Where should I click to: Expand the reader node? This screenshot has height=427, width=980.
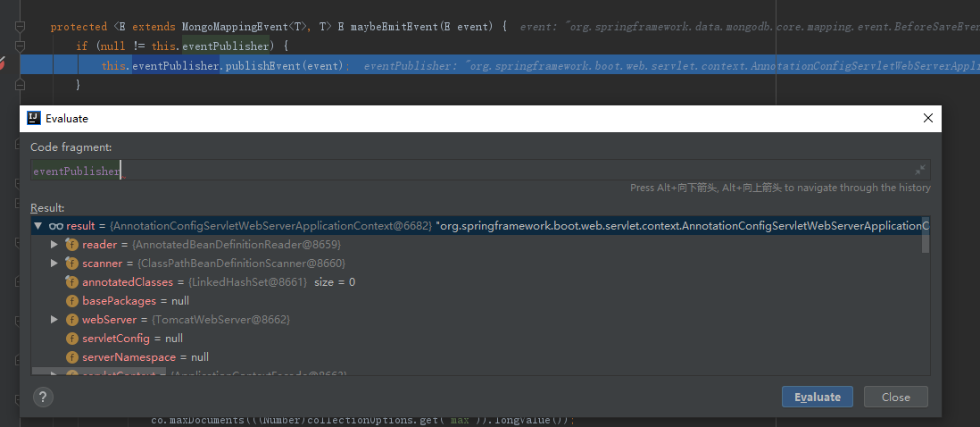[x=54, y=245]
